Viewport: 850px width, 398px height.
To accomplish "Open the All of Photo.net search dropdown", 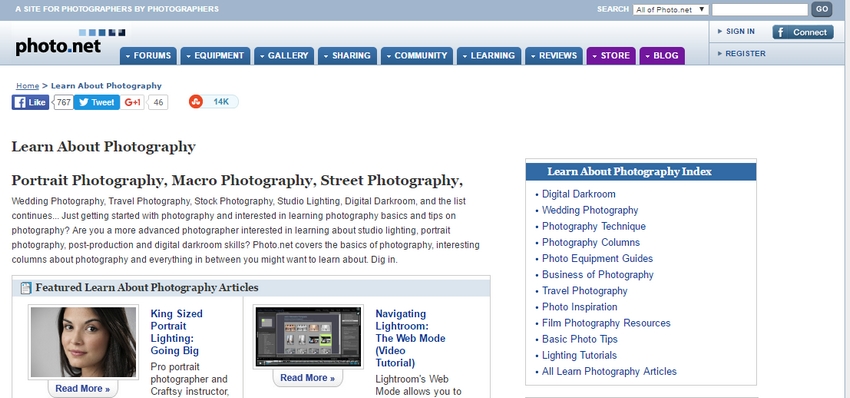I will point(671,9).
